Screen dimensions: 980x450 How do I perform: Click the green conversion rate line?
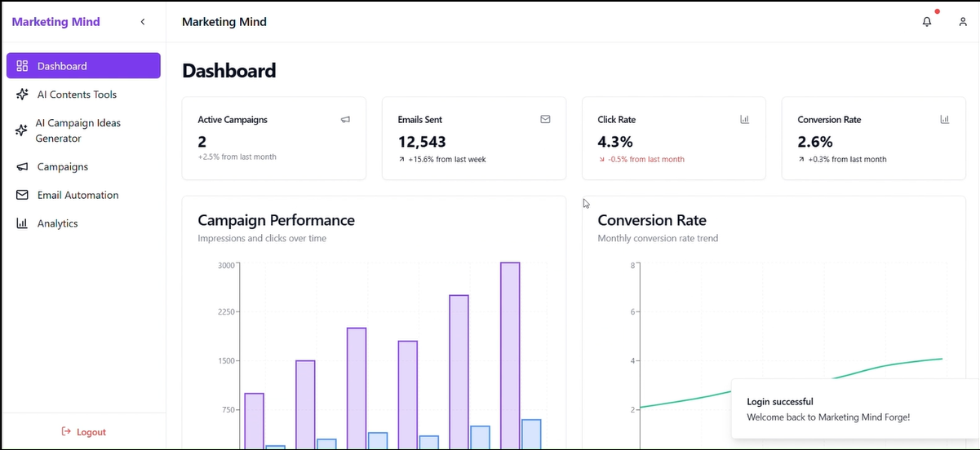point(694,395)
